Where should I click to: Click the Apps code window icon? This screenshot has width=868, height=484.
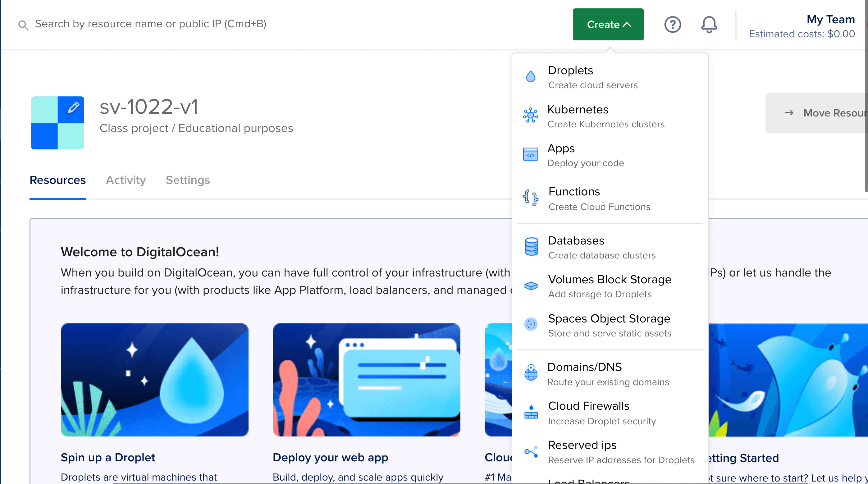(531, 154)
